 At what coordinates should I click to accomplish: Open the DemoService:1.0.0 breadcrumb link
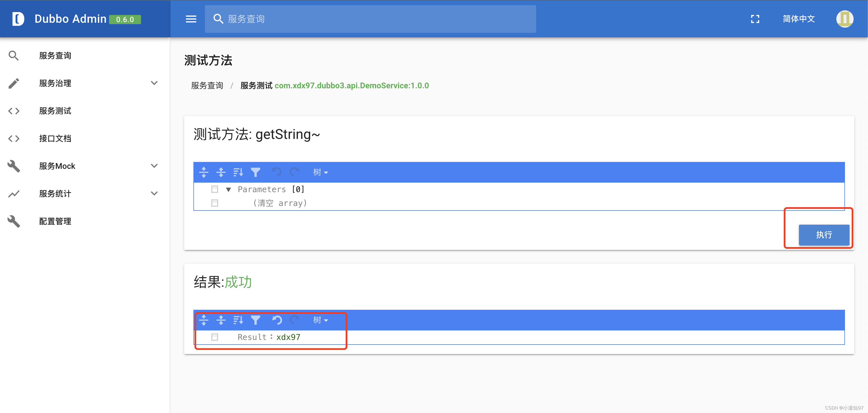pyautogui.click(x=351, y=85)
